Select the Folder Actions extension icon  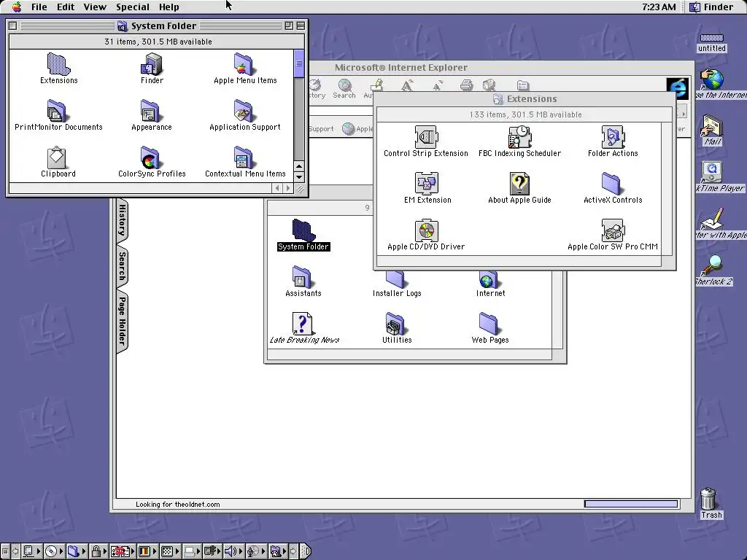click(x=613, y=137)
